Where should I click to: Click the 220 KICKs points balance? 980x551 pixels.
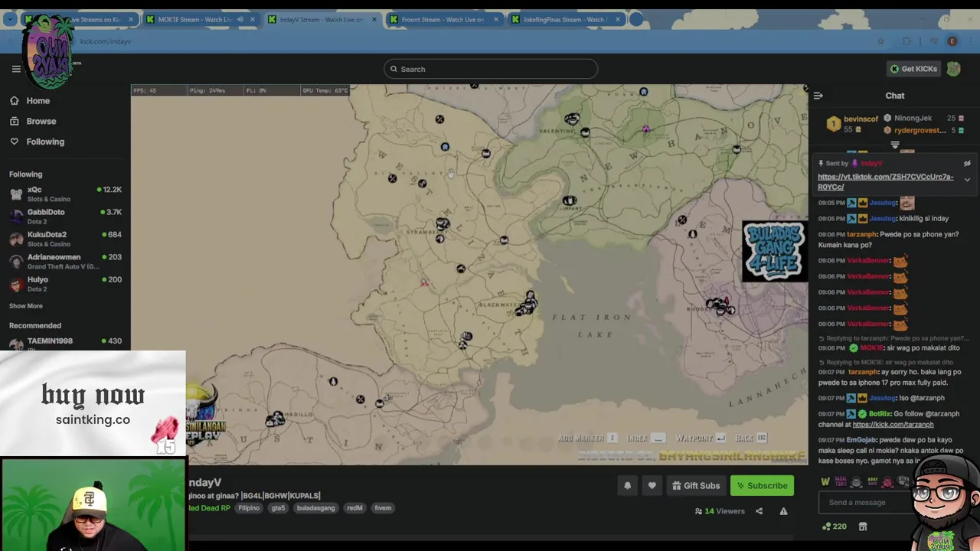(834, 527)
